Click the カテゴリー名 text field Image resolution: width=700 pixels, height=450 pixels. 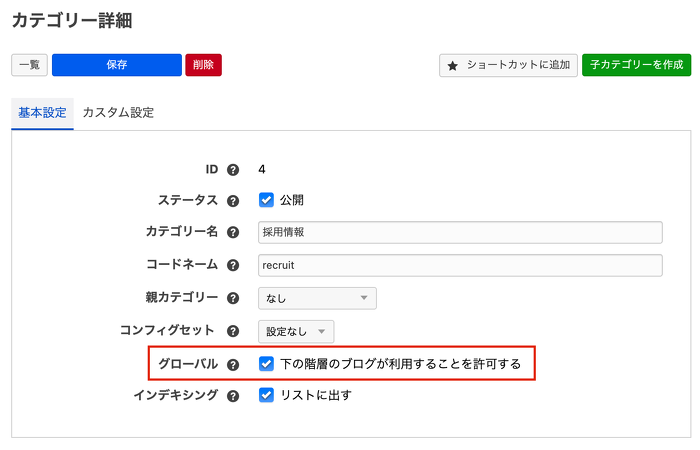460,232
